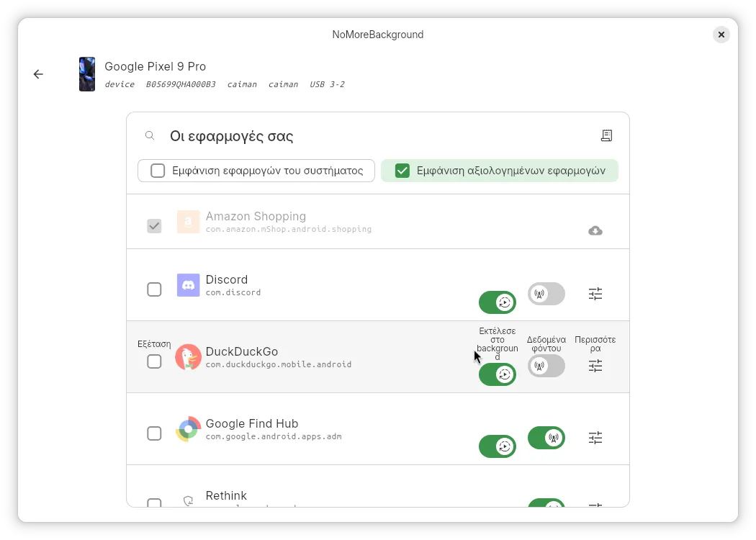Go back with the left arrow
Screen dimensions: 756x540
[x=38, y=74]
